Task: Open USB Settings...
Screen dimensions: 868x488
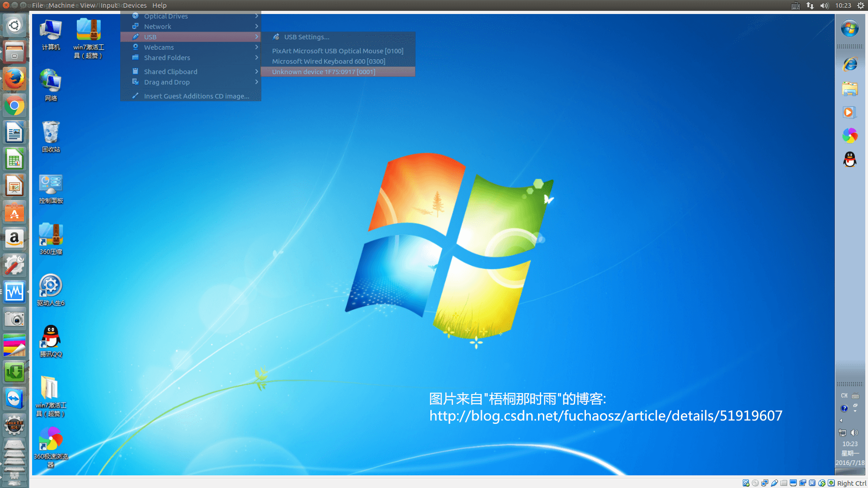Action: (x=338, y=37)
